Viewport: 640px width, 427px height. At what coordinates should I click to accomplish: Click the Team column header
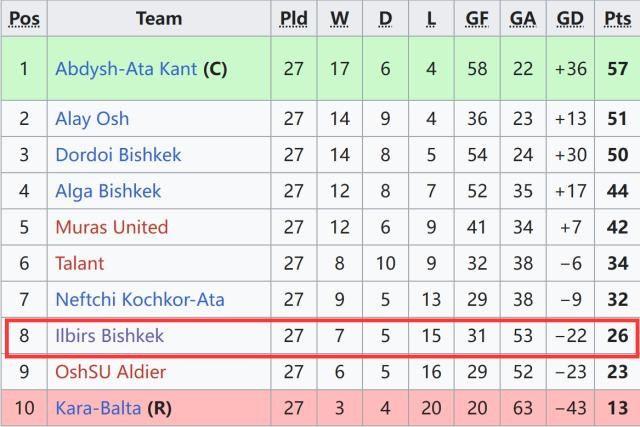coord(159,18)
